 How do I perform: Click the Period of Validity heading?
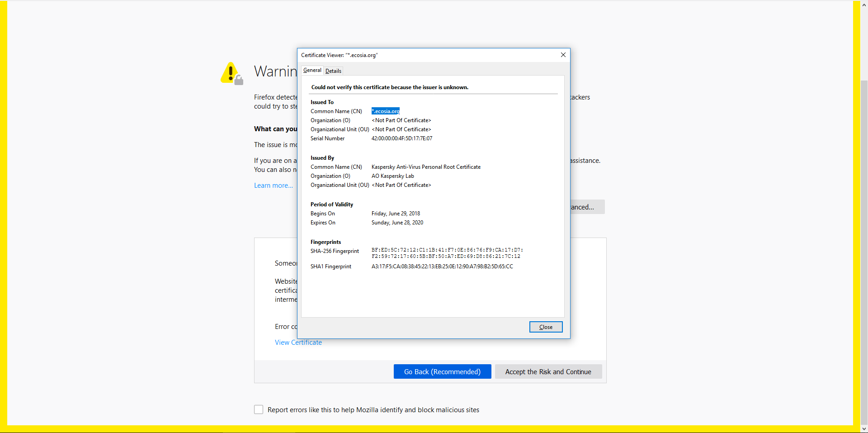tap(332, 205)
